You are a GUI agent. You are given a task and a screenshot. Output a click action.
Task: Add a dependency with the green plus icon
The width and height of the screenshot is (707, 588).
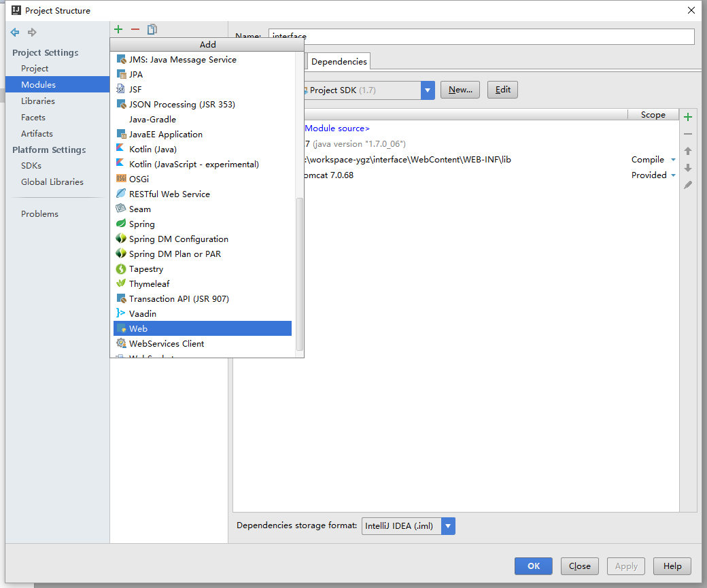(x=687, y=117)
